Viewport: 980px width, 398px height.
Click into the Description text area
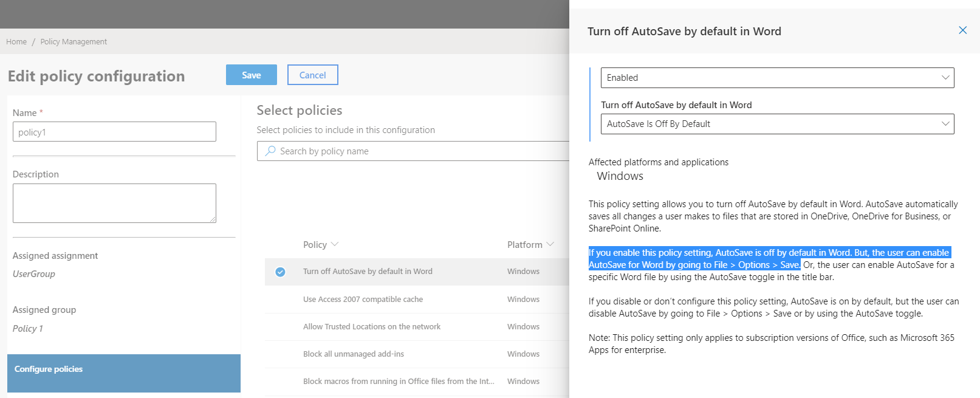pyautogui.click(x=114, y=203)
